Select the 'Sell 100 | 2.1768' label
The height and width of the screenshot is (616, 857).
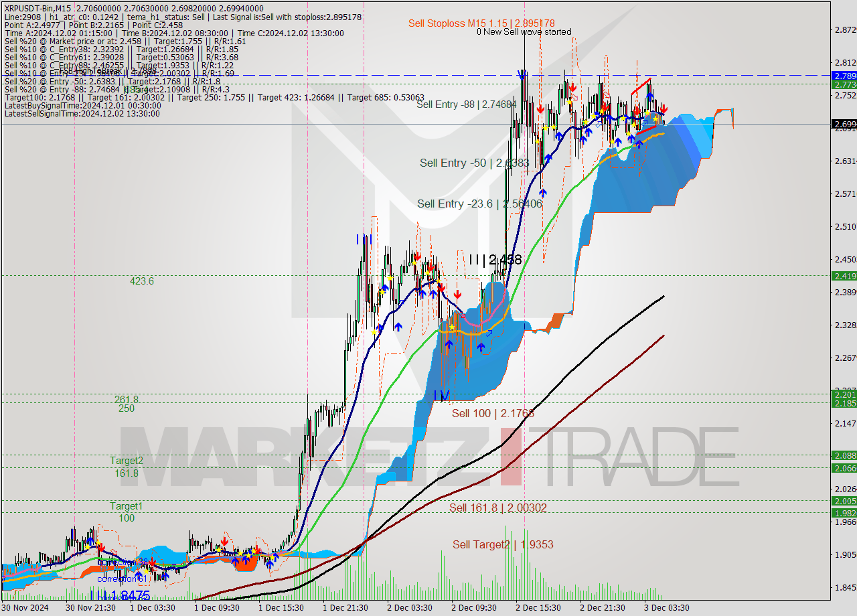(x=493, y=414)
